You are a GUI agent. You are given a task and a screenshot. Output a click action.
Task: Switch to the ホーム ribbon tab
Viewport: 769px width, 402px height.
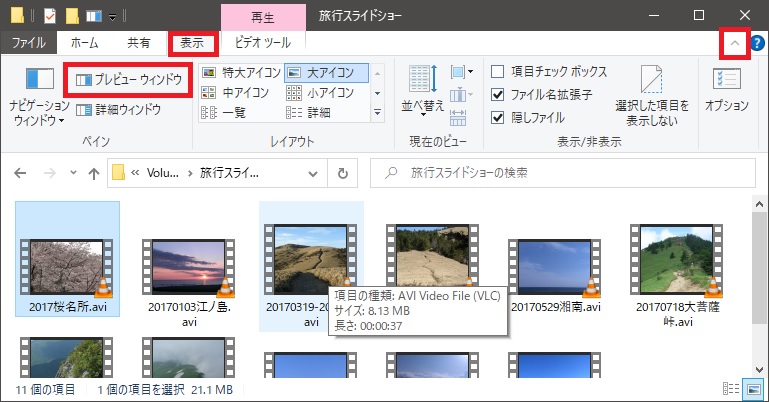(x=84, y=43)
